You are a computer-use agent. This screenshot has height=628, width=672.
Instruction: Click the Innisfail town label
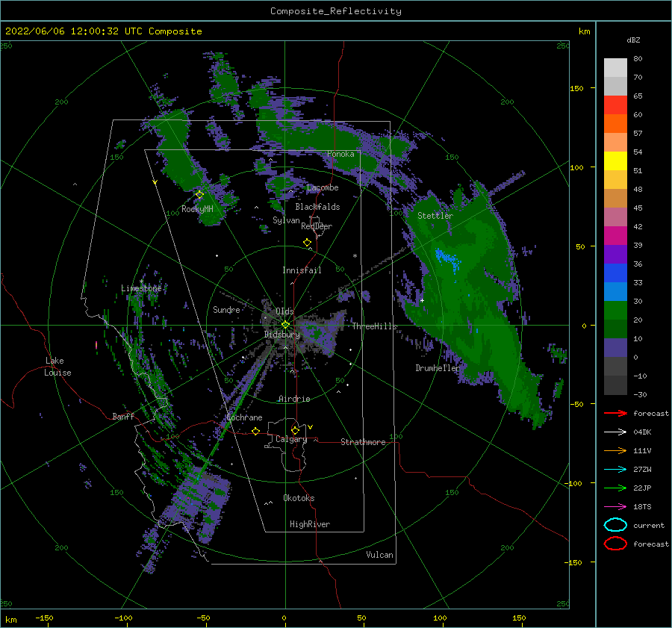pyautogui.click(x=302, y=270)
